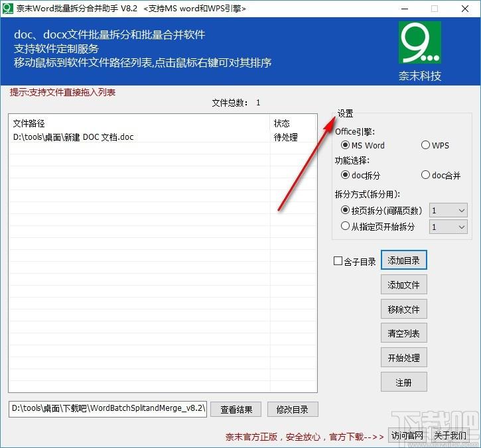Enable the 含子目录 checkbox
This screenshot has width=481, height=448.
tap(355, 261)
